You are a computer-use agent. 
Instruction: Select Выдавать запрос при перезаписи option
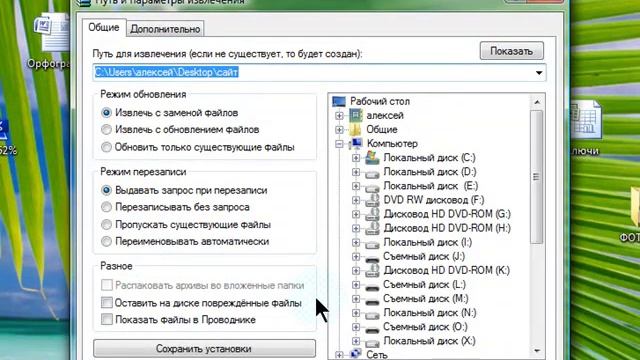pos(106,190)
